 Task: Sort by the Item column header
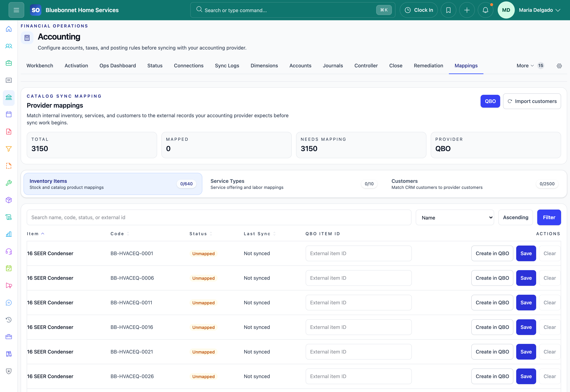[x=36, y=234]
